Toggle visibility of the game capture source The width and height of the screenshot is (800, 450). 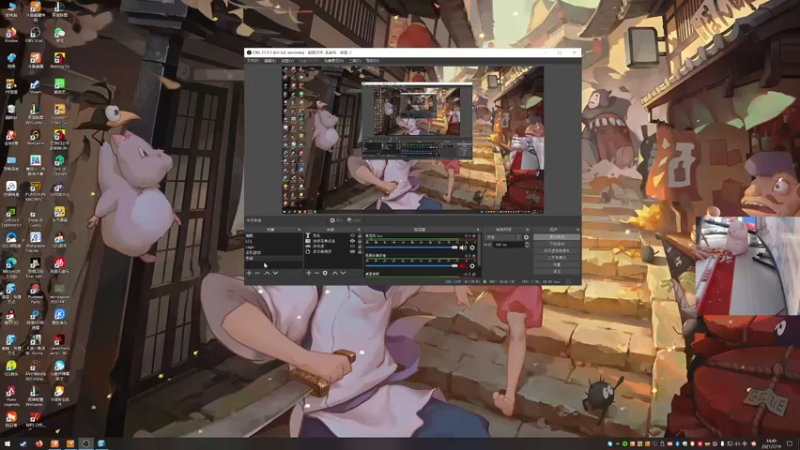tap(352, 246)
